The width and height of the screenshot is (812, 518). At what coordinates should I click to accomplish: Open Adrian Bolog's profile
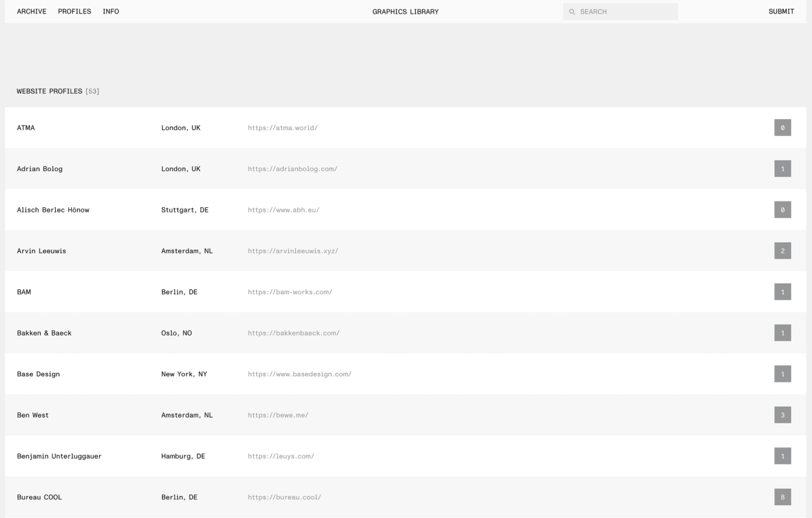(x=39, y=169)
